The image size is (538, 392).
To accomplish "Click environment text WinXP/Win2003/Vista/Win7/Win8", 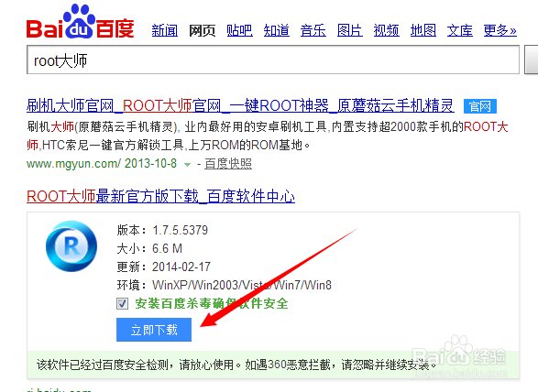I will point(242,285).
